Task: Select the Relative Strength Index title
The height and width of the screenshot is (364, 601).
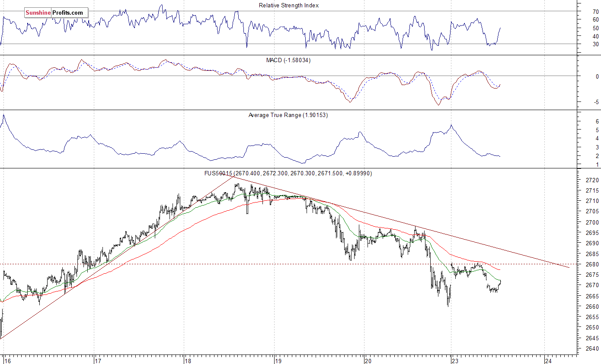Action: click(x=289, y=5)
